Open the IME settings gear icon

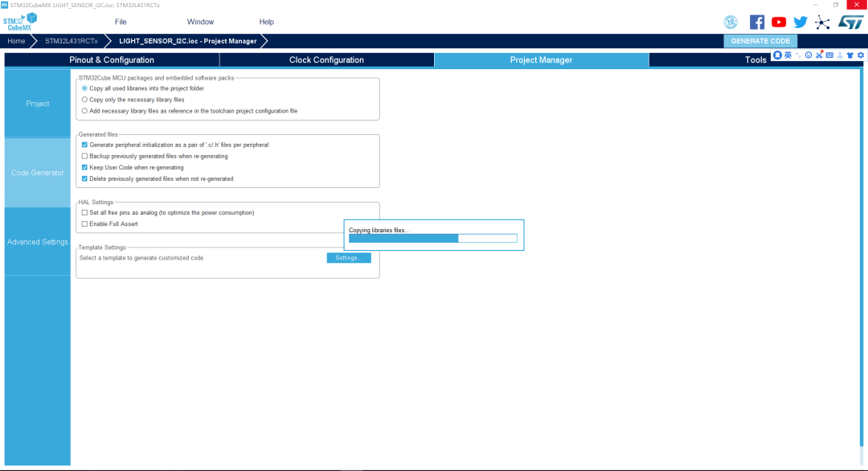(860, 55)
